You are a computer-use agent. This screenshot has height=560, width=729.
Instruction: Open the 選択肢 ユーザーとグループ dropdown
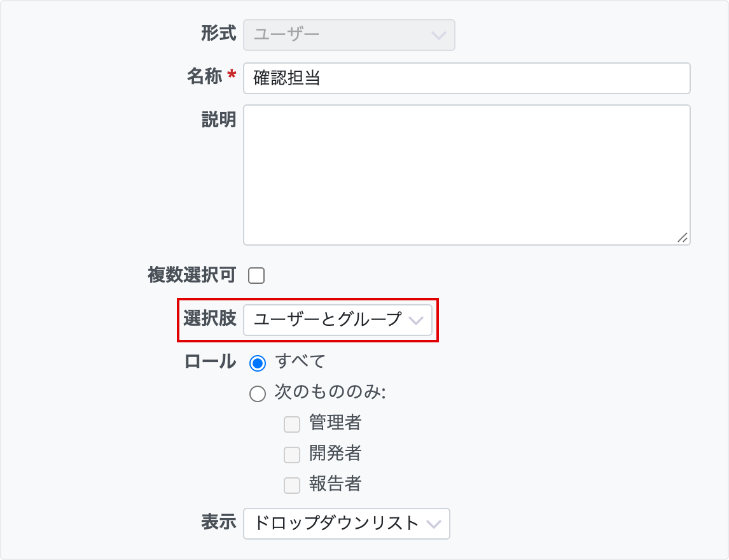point(338,320)
